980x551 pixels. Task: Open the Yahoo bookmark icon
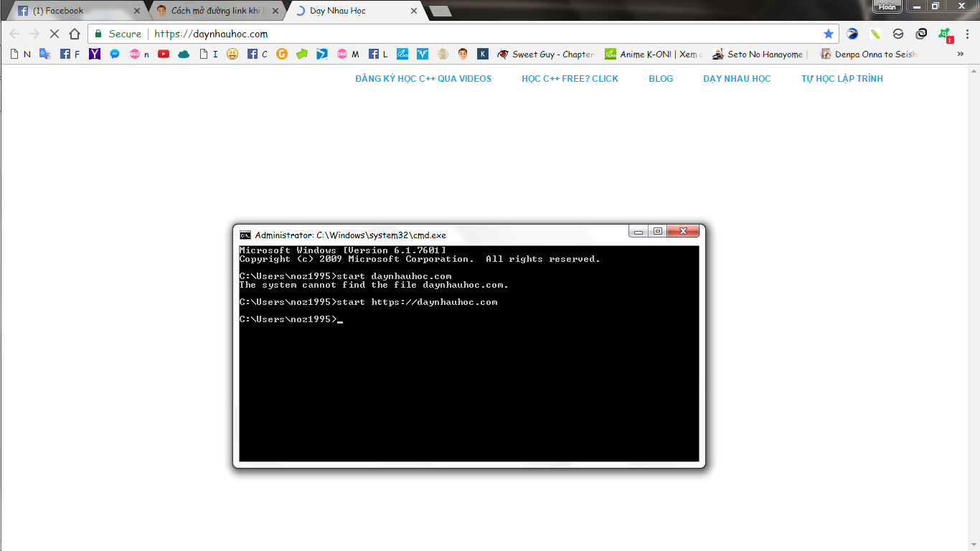[95, 54]
